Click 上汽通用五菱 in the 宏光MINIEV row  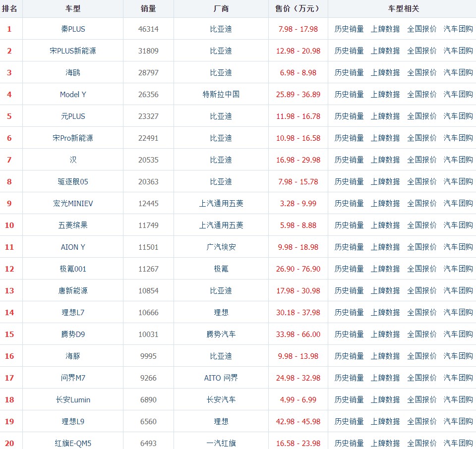tap(221, 204)
